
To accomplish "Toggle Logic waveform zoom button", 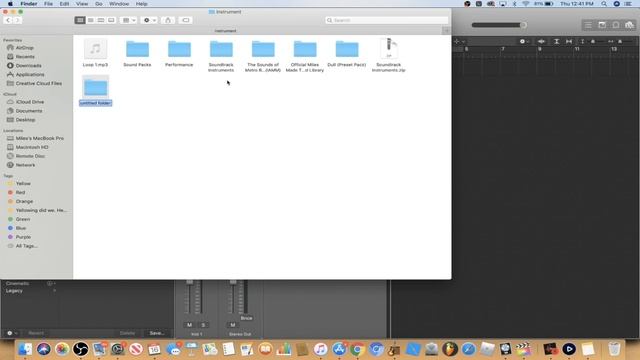I will 541,41.
